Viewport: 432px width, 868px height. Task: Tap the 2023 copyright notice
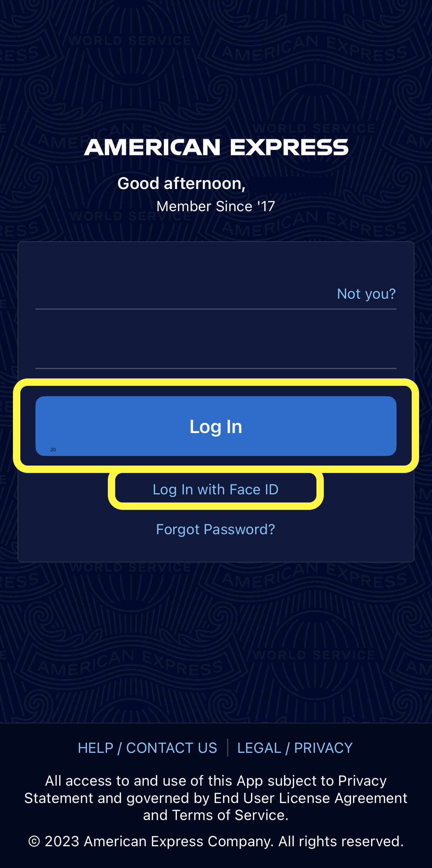216,841
